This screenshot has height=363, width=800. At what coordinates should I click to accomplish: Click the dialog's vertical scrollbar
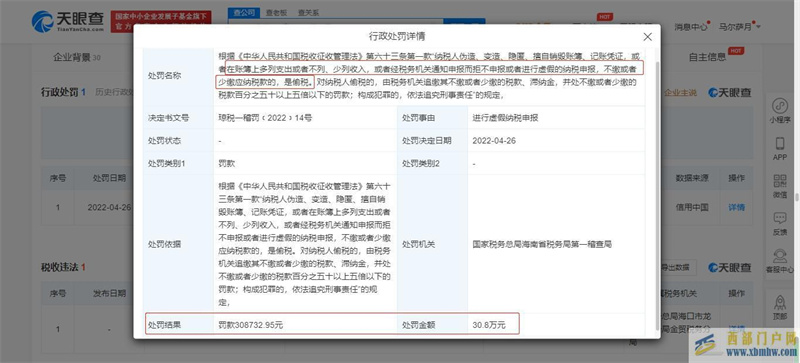pos(658,195)
